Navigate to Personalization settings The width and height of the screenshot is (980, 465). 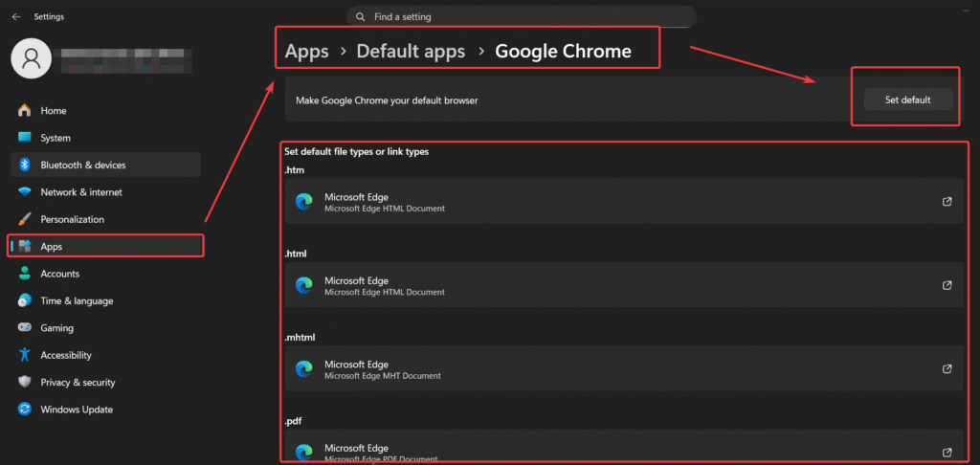click(x=72, y=219)
